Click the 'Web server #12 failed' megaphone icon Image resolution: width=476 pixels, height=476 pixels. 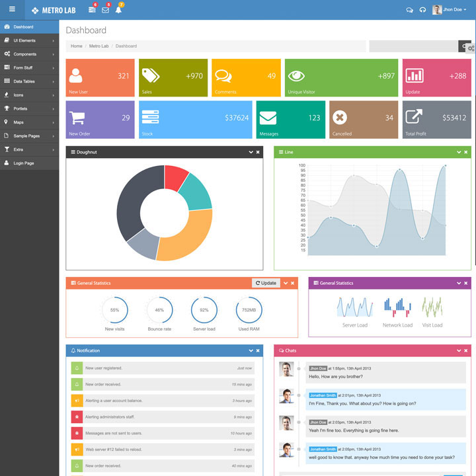pos(77,450)
